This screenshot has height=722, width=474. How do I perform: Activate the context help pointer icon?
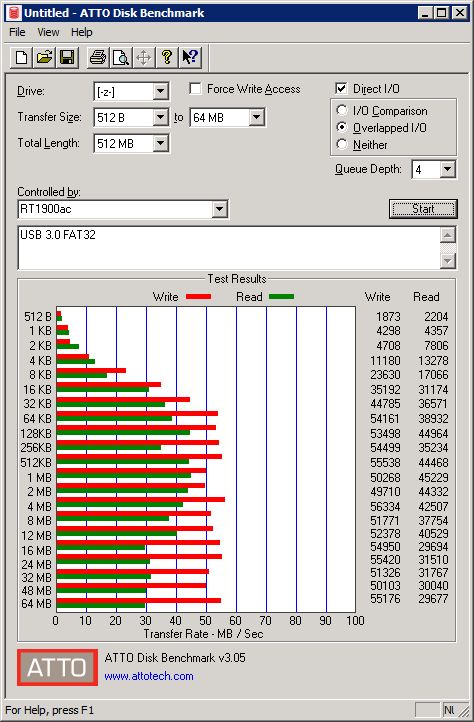click(x=190, y=58)
